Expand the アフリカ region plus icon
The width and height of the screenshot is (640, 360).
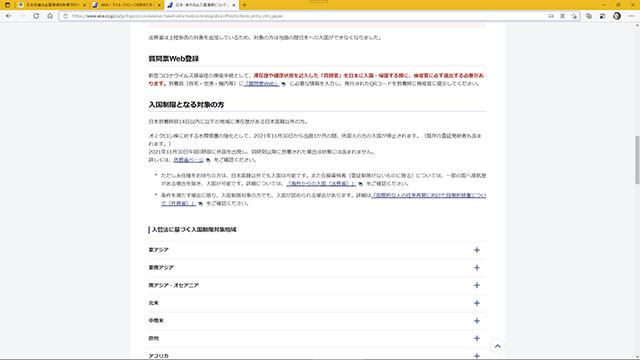pos(476,356)
